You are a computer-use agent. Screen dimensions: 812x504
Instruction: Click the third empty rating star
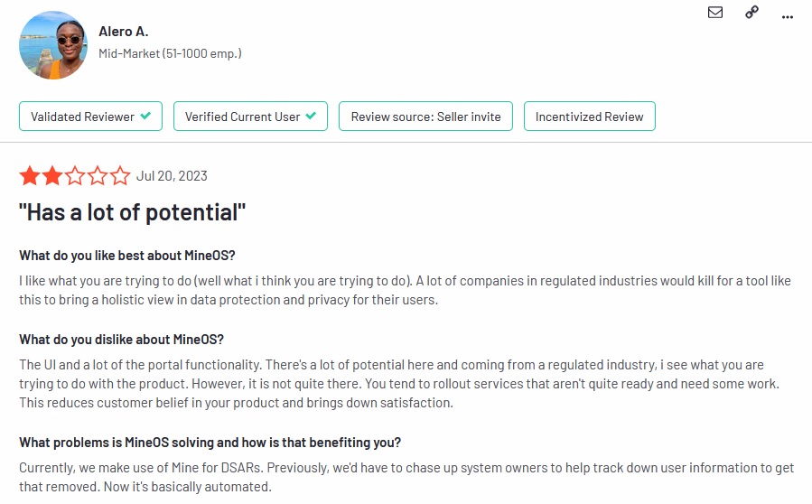(x=75, y=175)
